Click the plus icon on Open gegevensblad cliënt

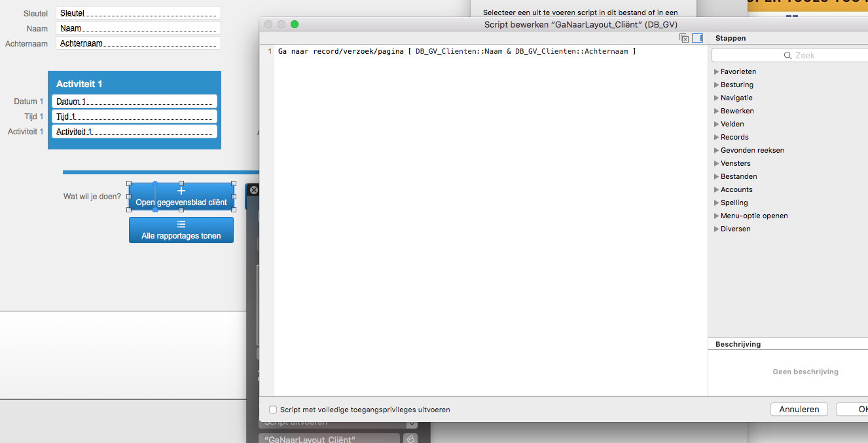coord(181,191)
